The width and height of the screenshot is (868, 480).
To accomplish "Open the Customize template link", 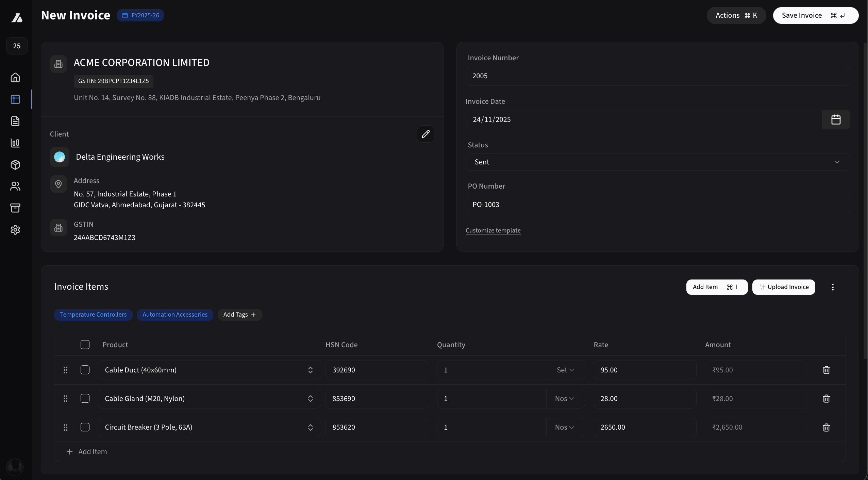I will coord(493,230).
